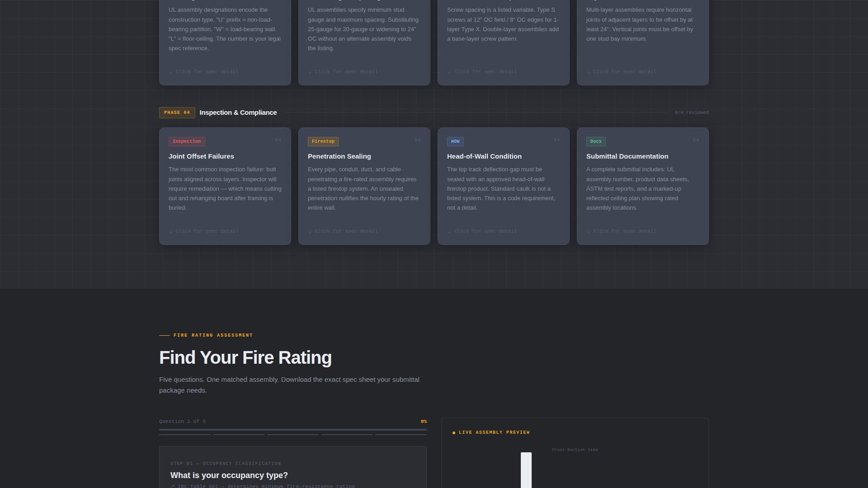The width and height of the screenshot is (868, 488).
Task: Click the 'What is your occupancy type?' question
Action: click(229, 475)
